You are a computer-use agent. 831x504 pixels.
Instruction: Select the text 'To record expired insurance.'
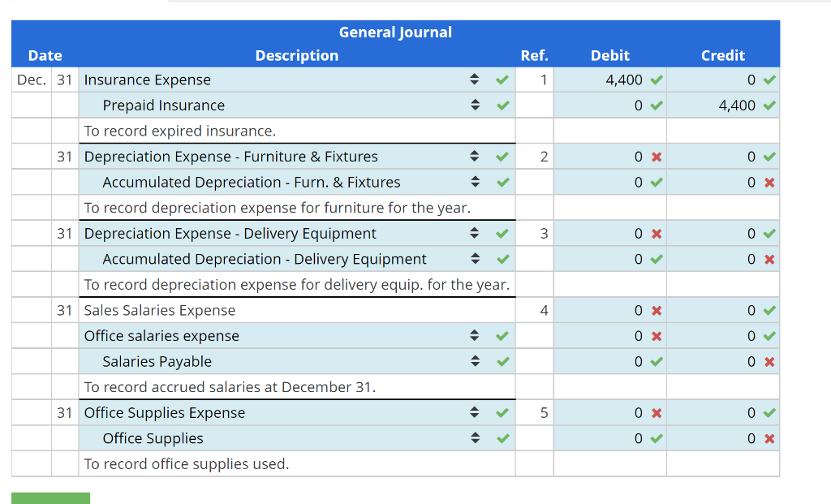pyautogui.click(x=180, y=131)
